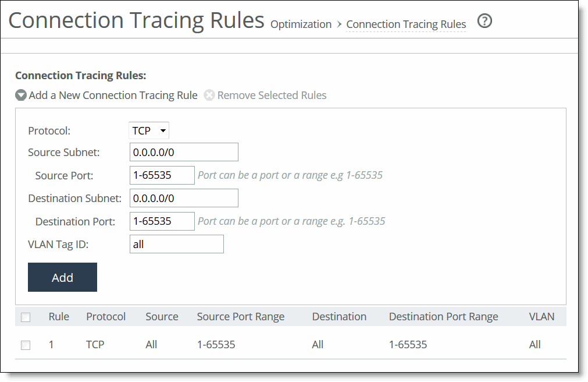588x382 pixels.
Task: Edit the Source Subnet field
Action: point(184,152)
